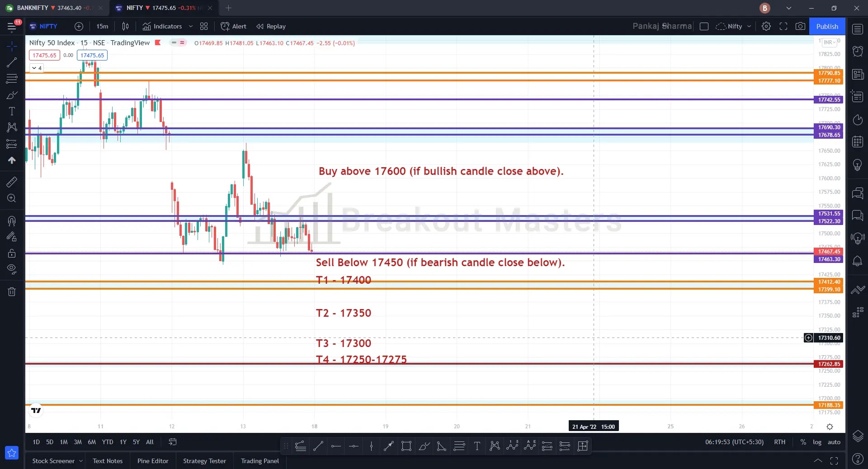Viewport: 868px width, 469px height.
Task: Open the go to date icon
Action: 172,442
